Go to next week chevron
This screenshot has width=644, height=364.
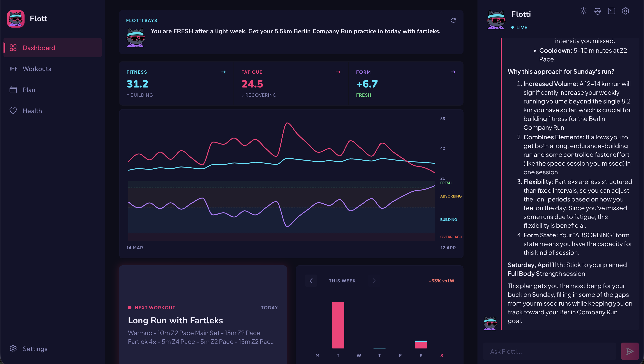pos(374,281)
